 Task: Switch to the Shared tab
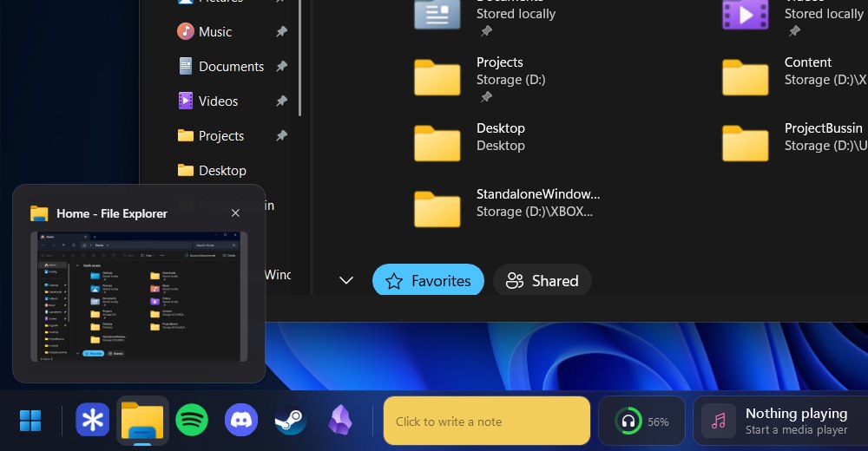tap(542, 280)
